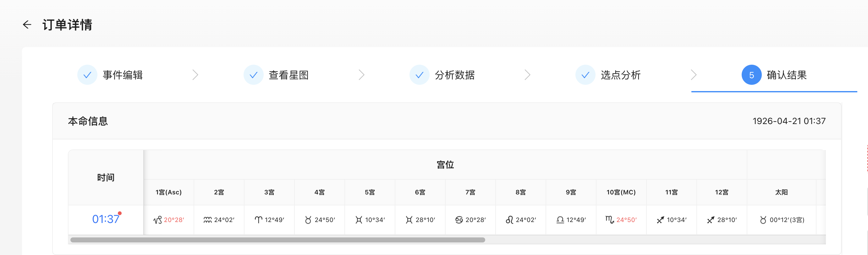Click the chevron after 查看星图 step
868x255 pixels.
(x=361, y=75)
